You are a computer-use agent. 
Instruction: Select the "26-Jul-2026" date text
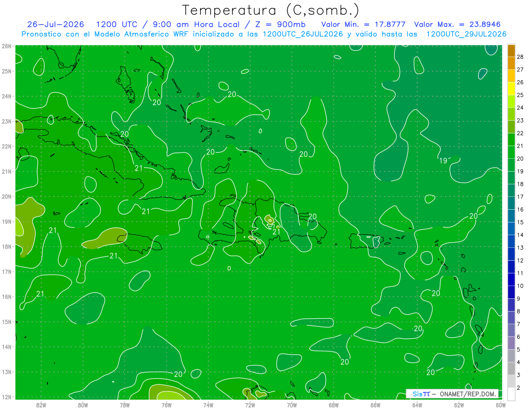(x=57, y=24)
